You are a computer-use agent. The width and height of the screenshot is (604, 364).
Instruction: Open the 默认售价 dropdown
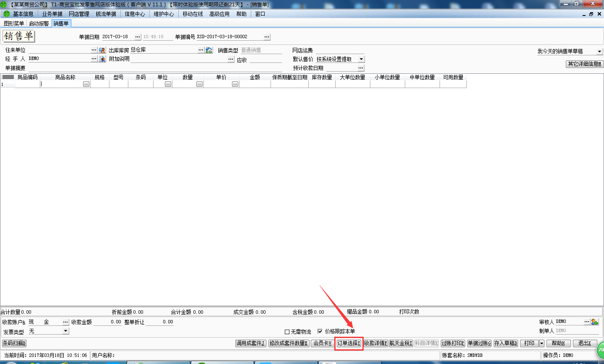361,59
